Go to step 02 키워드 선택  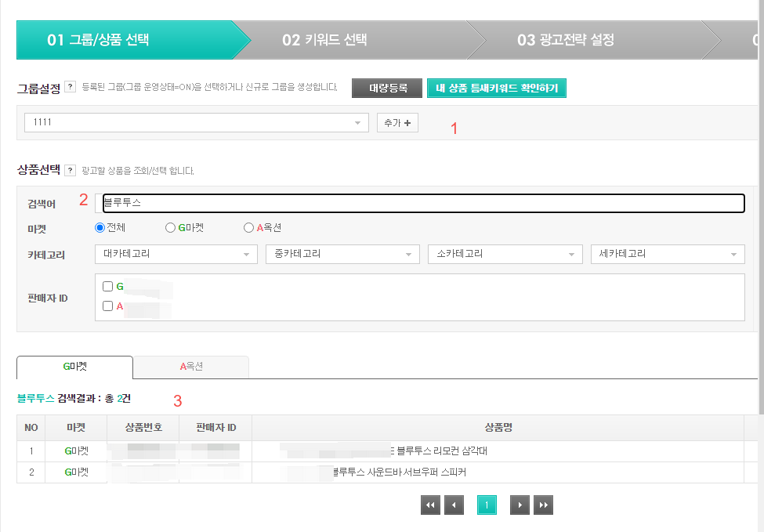[358, 40]
